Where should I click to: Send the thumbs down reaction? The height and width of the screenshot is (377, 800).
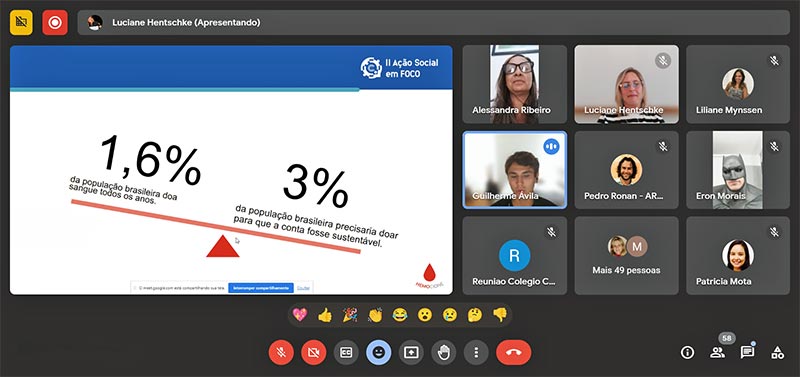(x=500, y=315)
